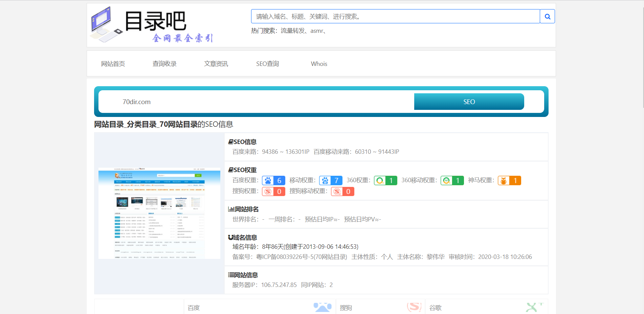Click the book icon next to SEO权重

(x=231, y=170)
